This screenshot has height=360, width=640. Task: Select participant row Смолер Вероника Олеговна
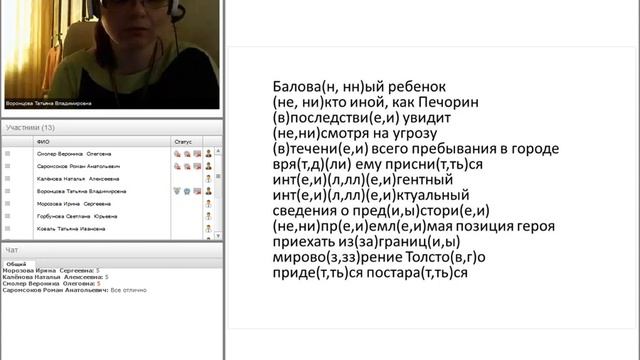108,154
